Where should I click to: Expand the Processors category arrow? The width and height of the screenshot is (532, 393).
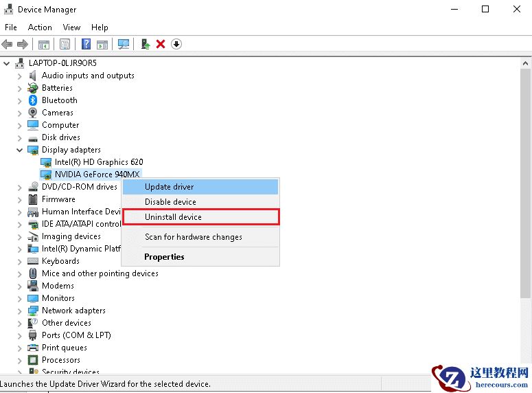point(20,361)
